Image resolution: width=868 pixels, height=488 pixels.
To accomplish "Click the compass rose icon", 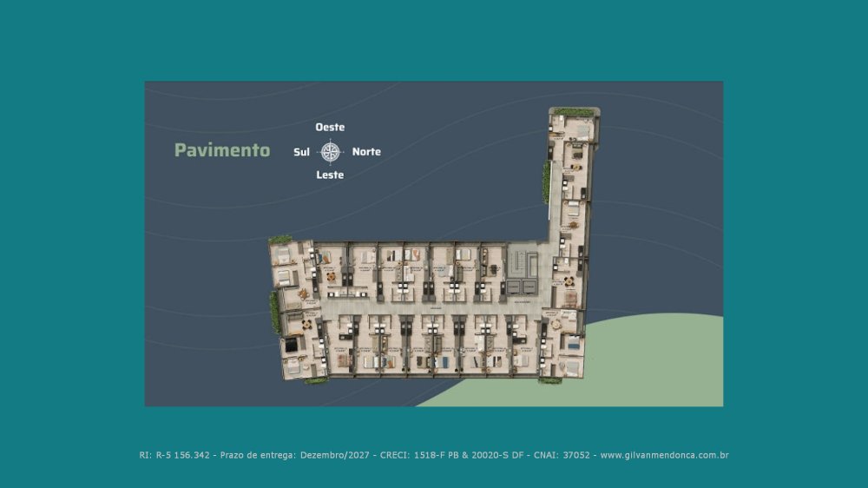I will 330,152.
